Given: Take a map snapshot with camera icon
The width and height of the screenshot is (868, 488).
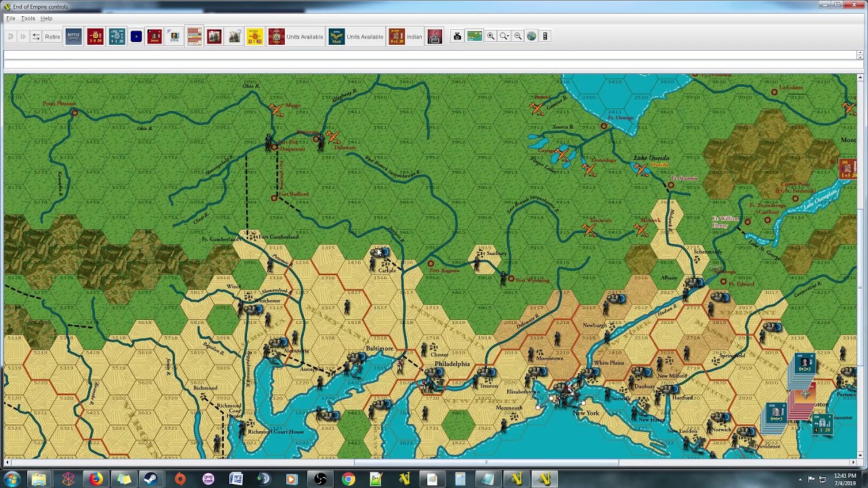Looking at the screenshot, I should pos(457,37).
